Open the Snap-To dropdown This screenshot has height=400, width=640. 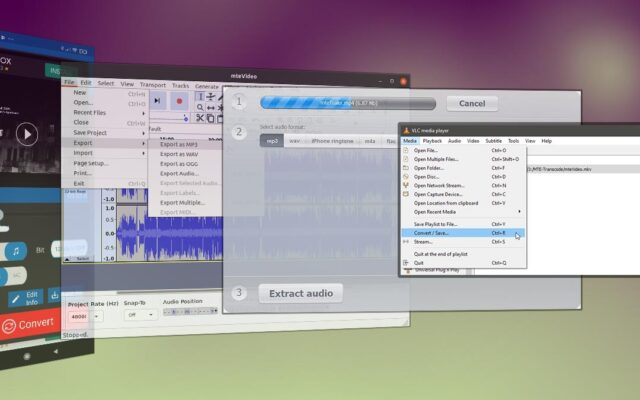[140, 315]
